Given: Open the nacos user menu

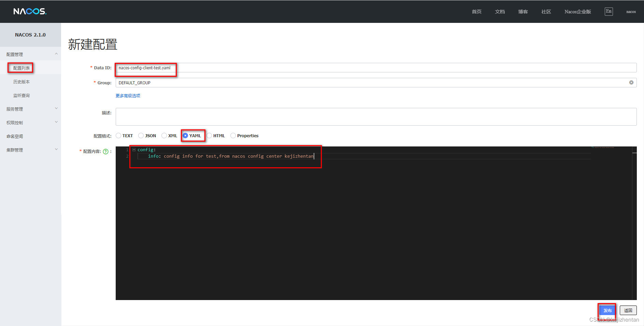Looking at the screenshot, I should [x=631, y=12].
